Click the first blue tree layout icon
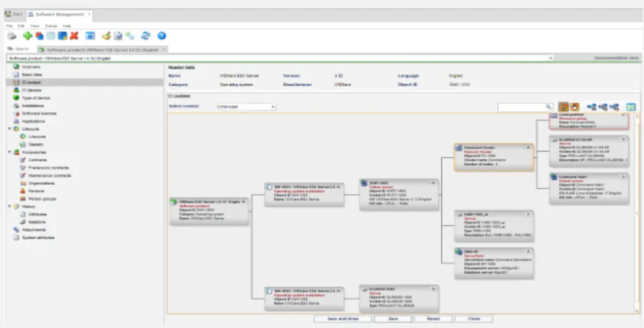 coord(592,107)
